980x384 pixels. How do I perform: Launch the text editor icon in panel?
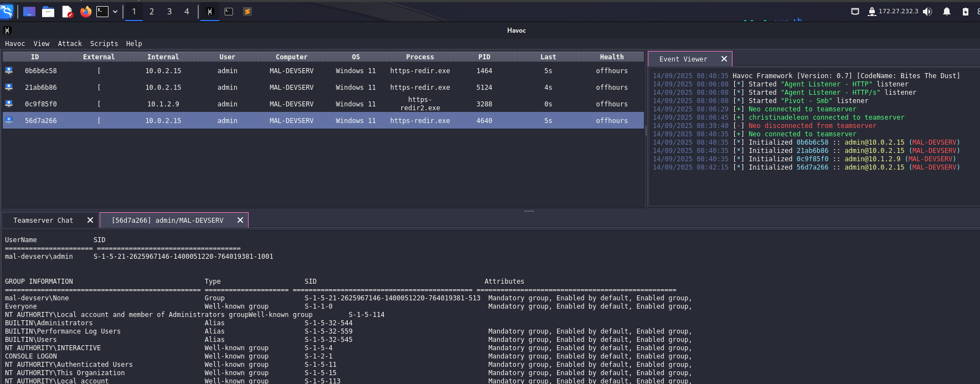[68, 12]
